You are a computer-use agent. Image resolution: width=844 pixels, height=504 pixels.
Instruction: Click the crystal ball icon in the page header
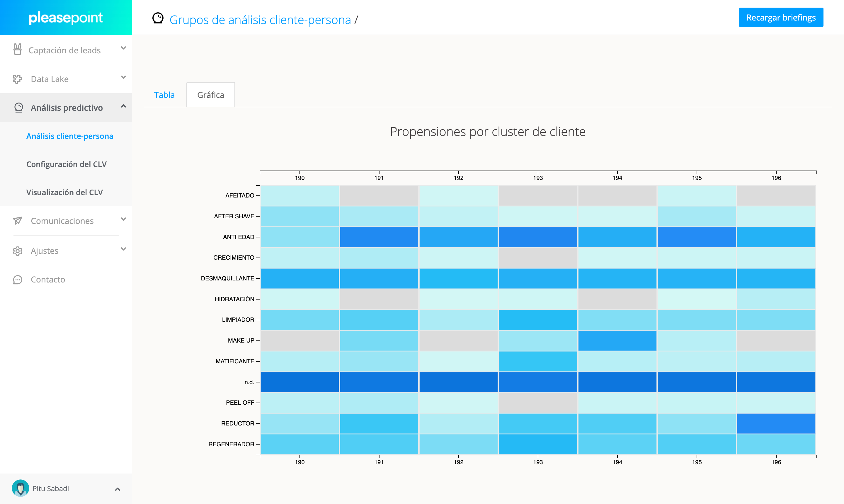tap(158, 18)
